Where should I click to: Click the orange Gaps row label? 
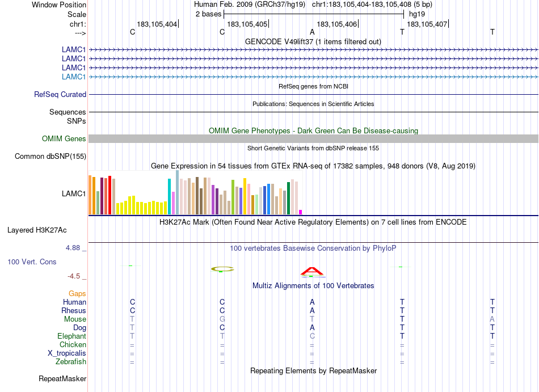point(77,293)
